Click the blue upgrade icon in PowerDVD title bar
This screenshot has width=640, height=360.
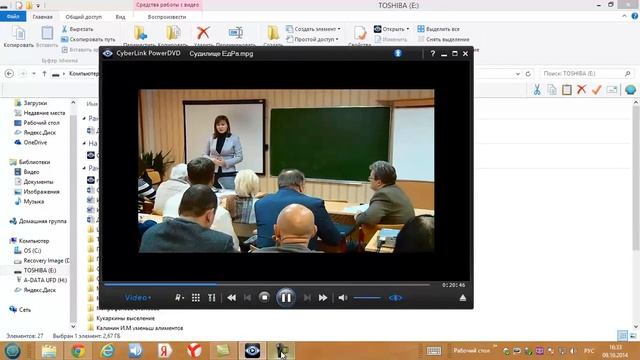pyautogui.click(x=398, y=53)
